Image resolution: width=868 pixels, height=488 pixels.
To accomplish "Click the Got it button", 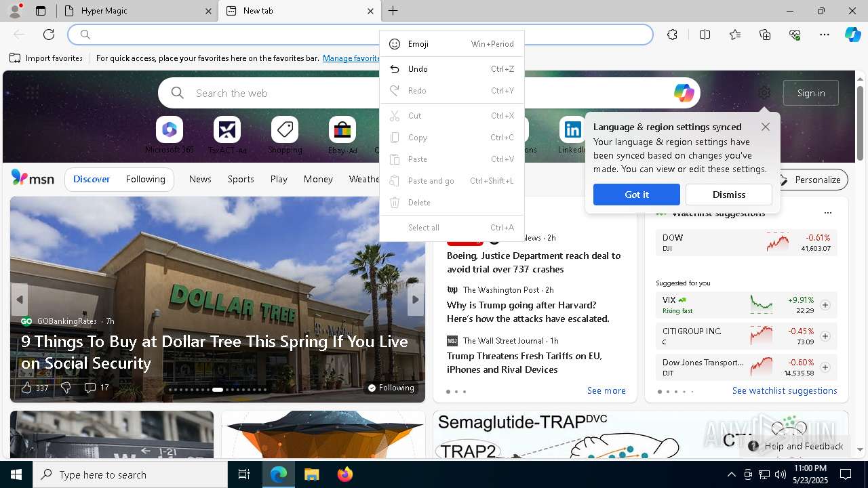I will click(x=637, y=195).
